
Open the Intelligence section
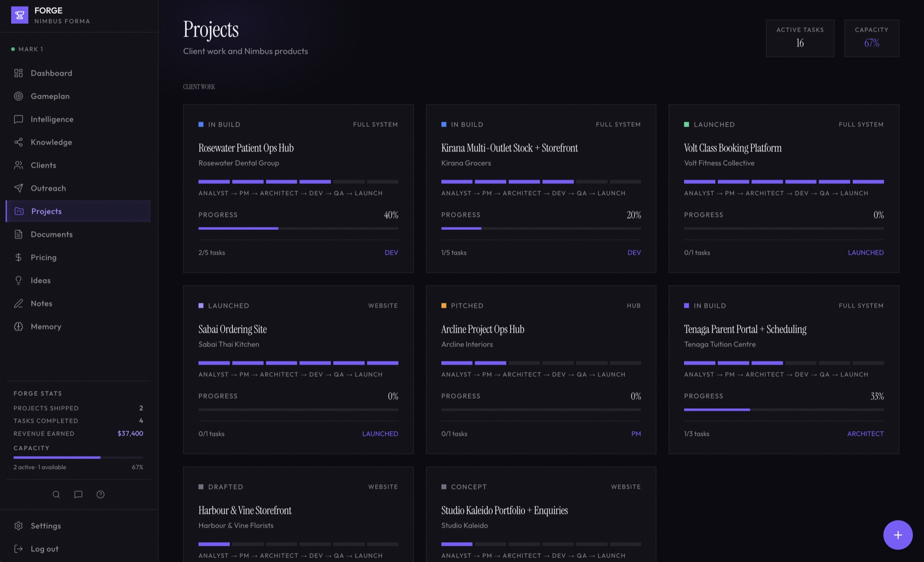click(78, 119)
